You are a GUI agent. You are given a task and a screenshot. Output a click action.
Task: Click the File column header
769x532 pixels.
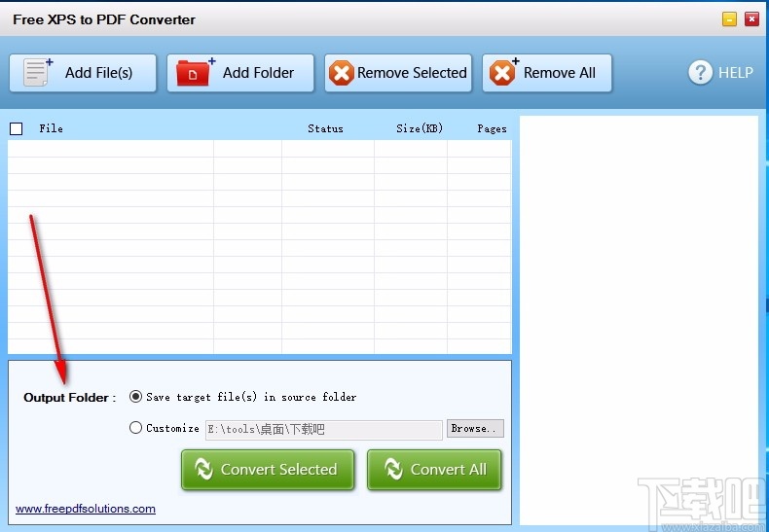tap(51, 128)
